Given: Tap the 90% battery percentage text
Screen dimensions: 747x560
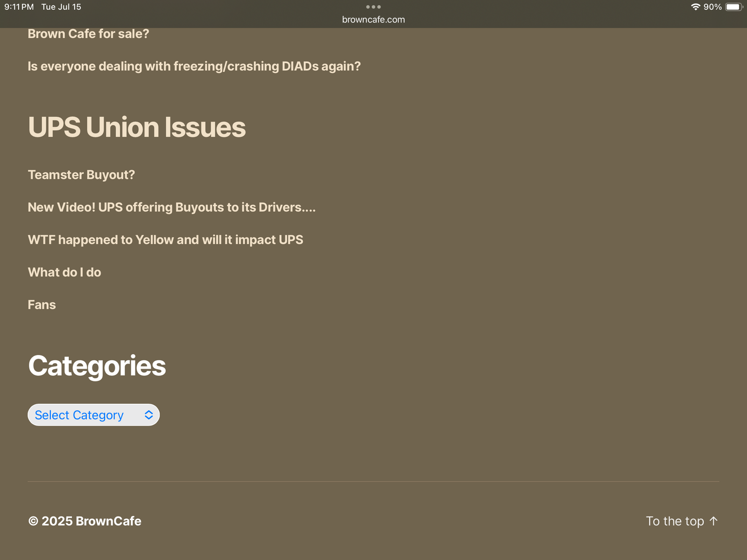Looking at the screenshot, I should tap(712, 7).
